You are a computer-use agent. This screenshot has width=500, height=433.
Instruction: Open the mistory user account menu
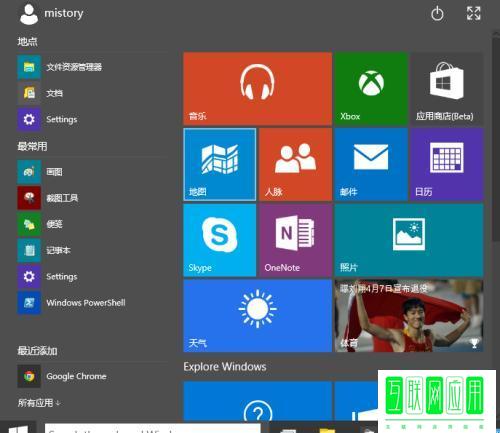pyautogui.click(x=51, y=14)
